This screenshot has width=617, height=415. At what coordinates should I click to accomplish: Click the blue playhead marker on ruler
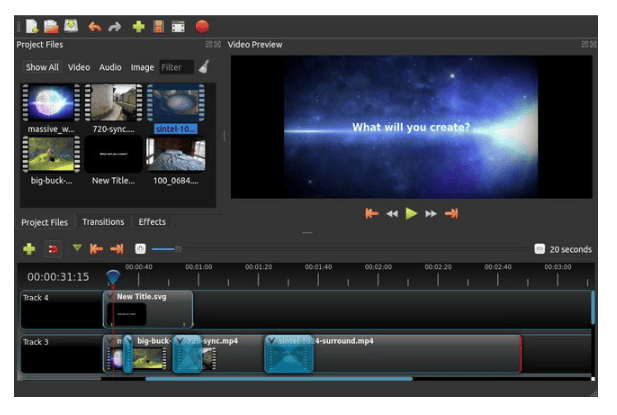pyautogui.click(x=113, y=277)
